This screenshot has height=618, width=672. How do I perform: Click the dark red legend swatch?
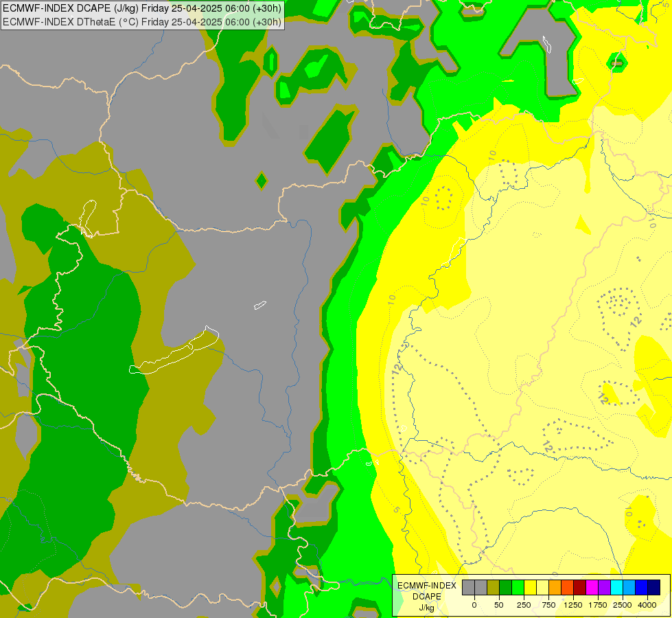coord(580,588)
